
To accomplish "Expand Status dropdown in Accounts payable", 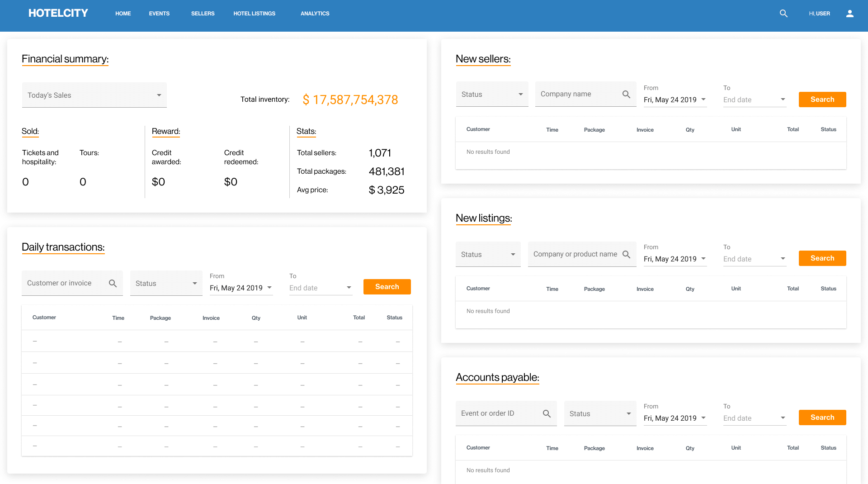I will pyautogui.click(x=600, y=413).
